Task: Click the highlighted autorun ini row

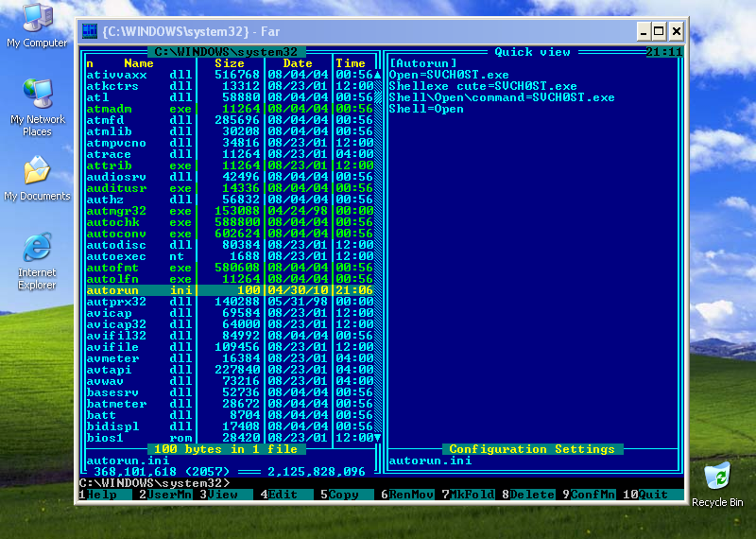Action: 230,290
